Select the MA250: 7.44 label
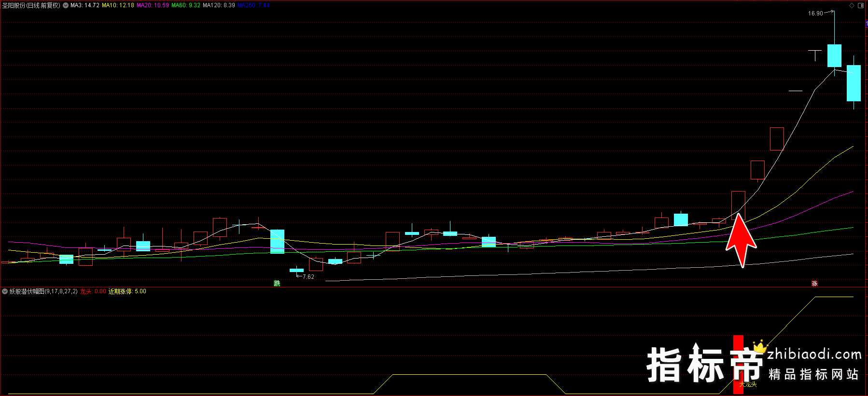This screenshot has height=396, width=868. point(253,5)
